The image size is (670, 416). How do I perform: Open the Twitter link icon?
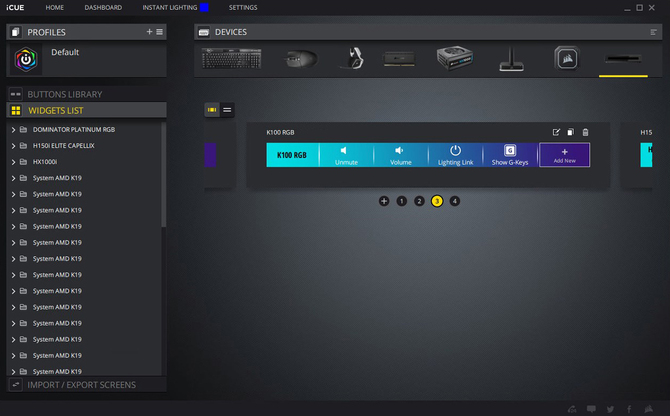(x=610, y=409)
